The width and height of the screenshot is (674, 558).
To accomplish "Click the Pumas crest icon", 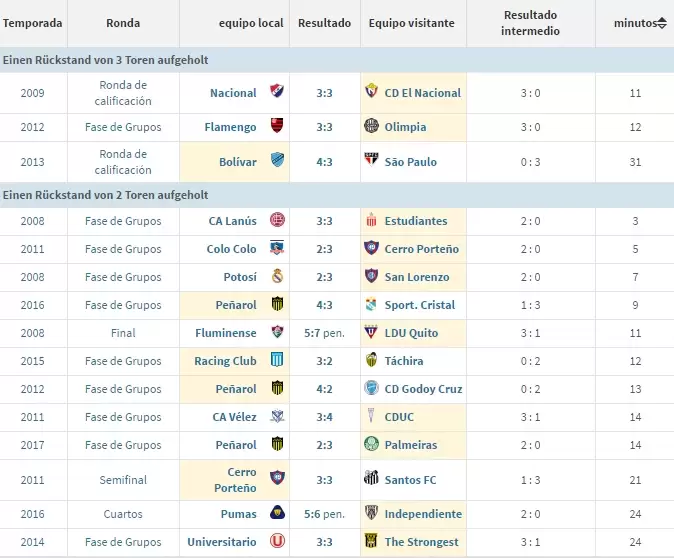I will [276, 514].
